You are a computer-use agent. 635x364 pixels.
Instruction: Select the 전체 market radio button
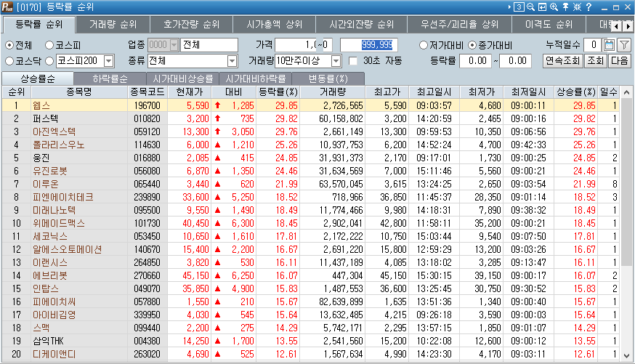(x=9, y=45)
